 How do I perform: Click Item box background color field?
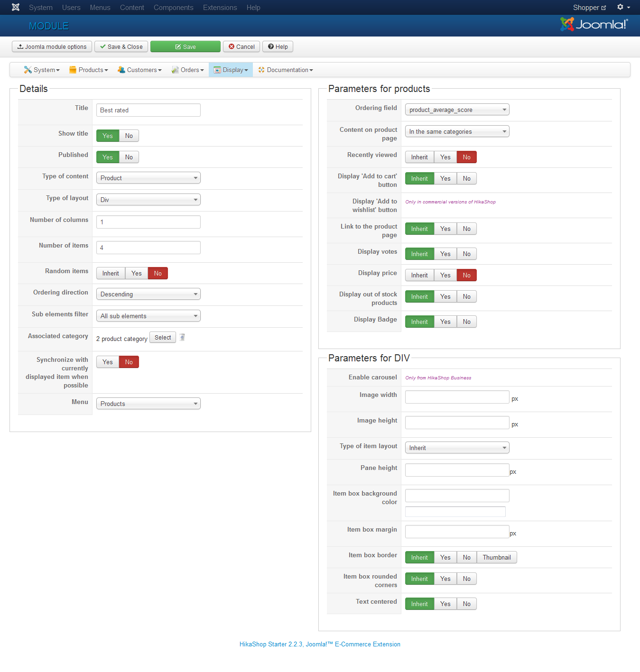[457, 496]
